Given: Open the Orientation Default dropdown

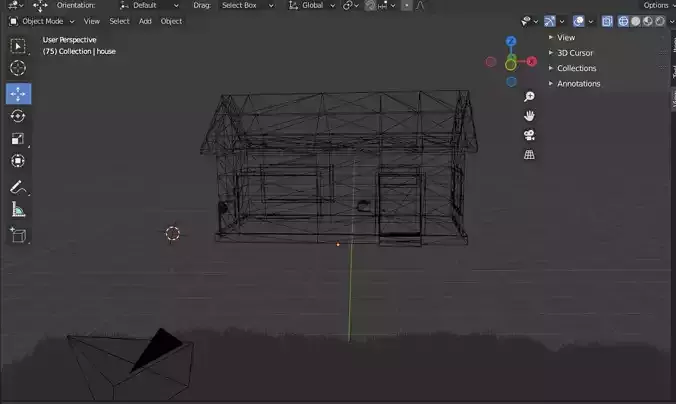Looking at the screenshot, I should tap(149, 6).
